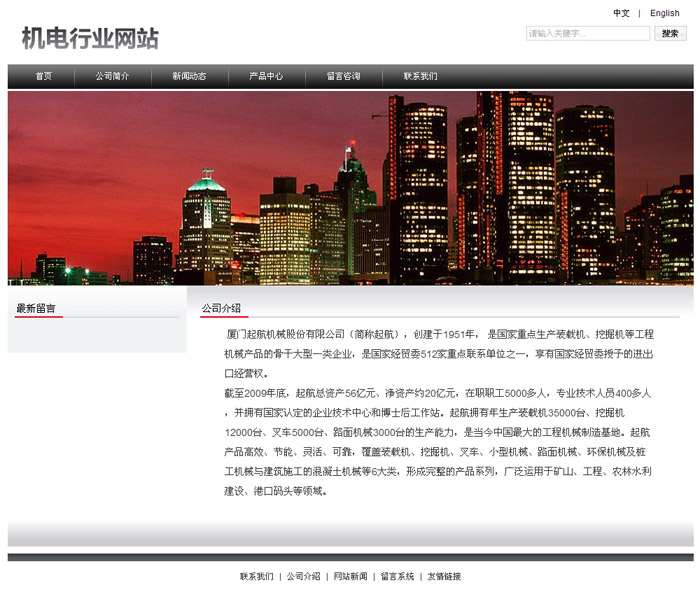
Task: Switch language to 中文
Action: coord(621,13)
